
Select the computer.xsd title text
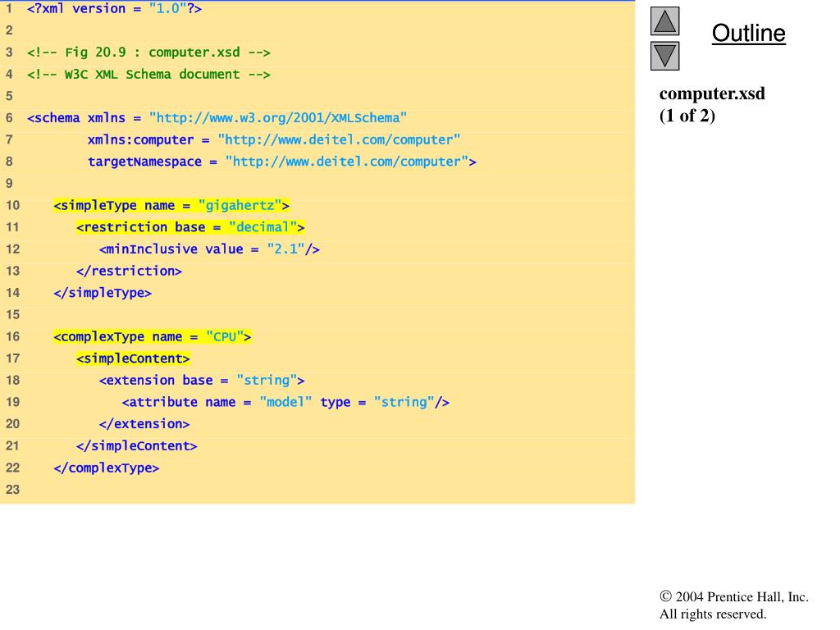point(712,94)
